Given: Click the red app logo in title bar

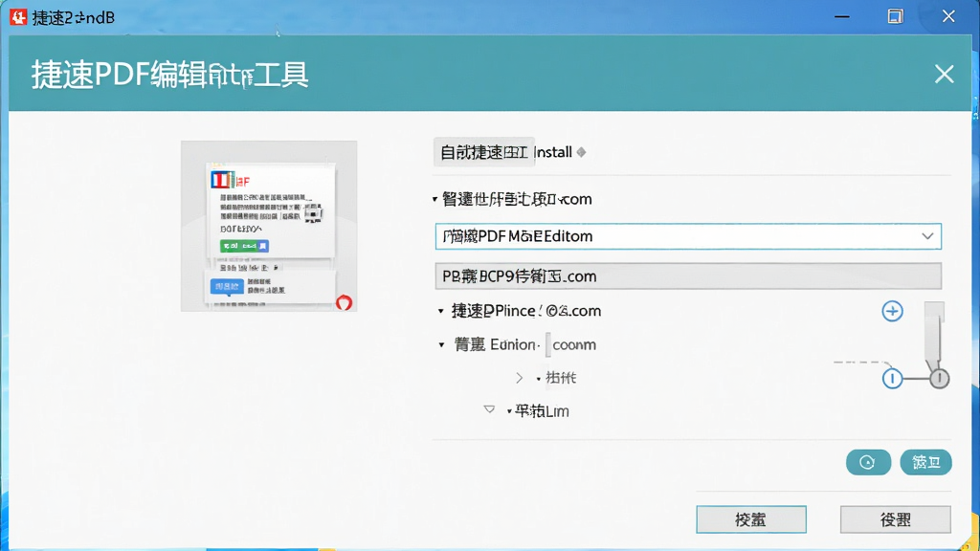Looking at the screenshot, I should tap(18, 17).
